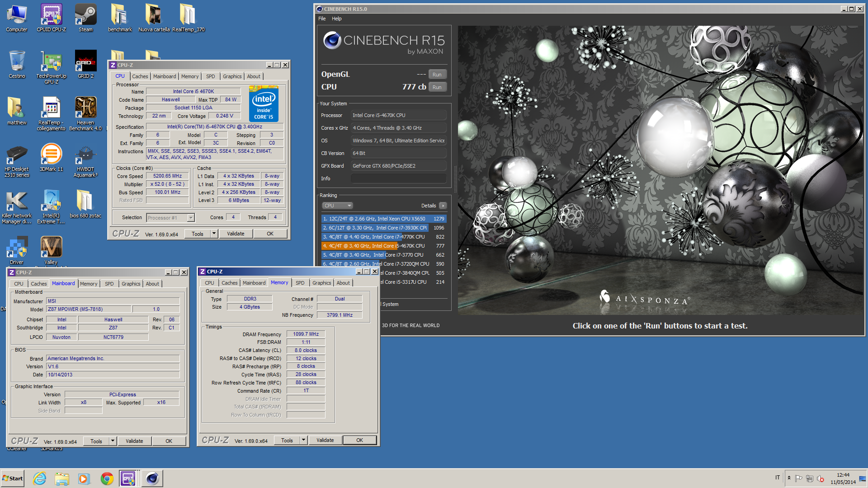This screenshot has height=488, width=868.
Task: Launch the GRID 2 game shortcut
Action: click(x=85, y=65)
